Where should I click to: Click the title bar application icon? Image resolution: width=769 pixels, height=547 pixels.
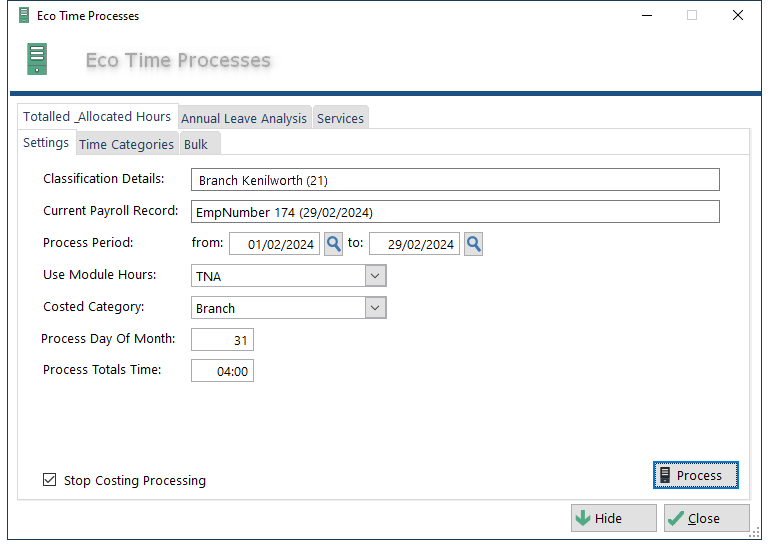click(x=24, y=16)
